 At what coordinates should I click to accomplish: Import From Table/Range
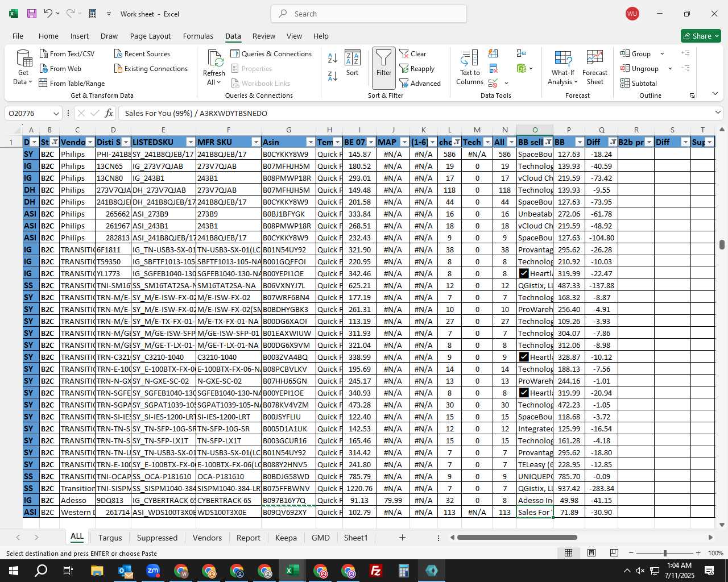[x=72, y=83]
